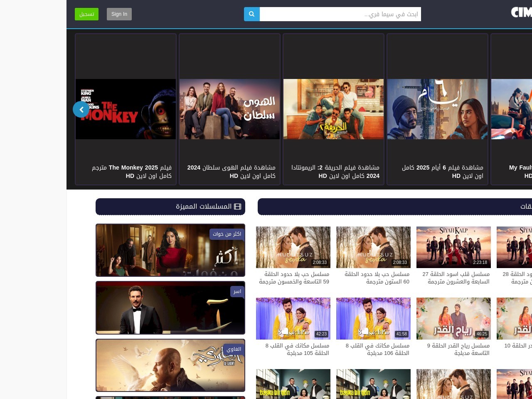This screenshot has height=399, width=532.
Task: Click the 2:23:18 duration badge
Action: click(480, 263)
